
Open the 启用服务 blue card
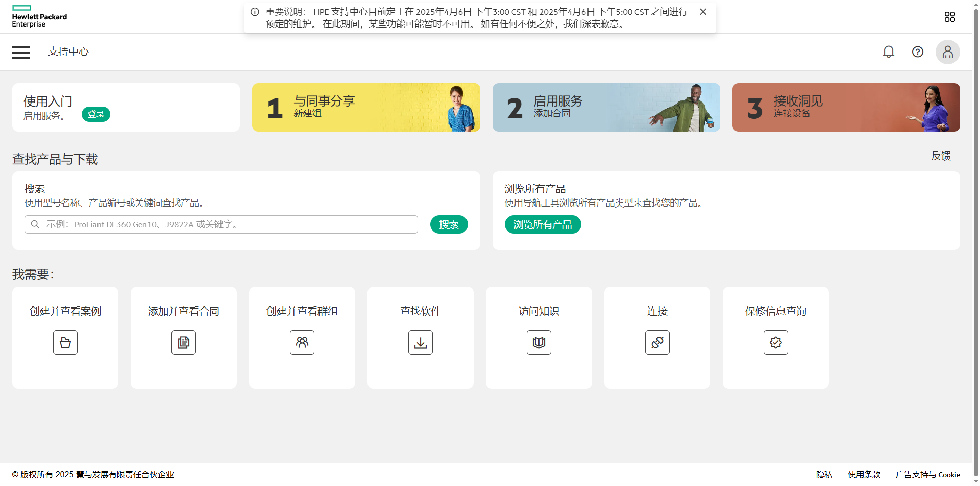pos(606,108)
